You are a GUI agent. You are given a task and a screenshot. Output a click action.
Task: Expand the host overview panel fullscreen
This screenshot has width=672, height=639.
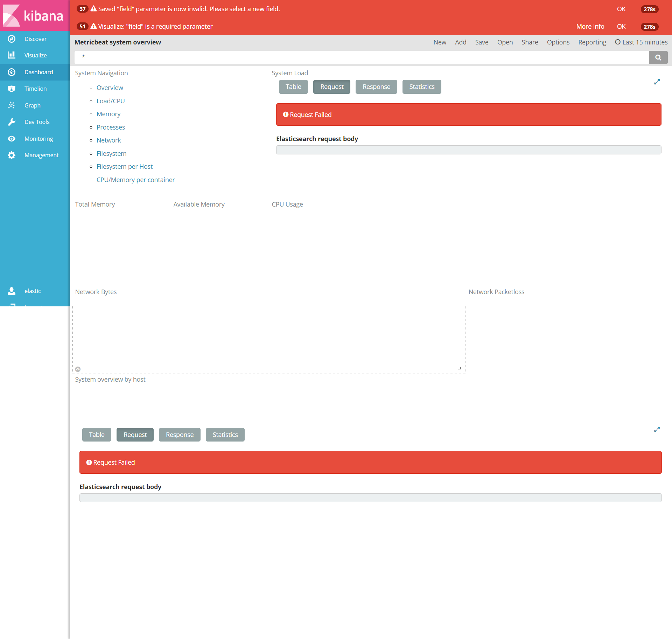tap(657, 430)
